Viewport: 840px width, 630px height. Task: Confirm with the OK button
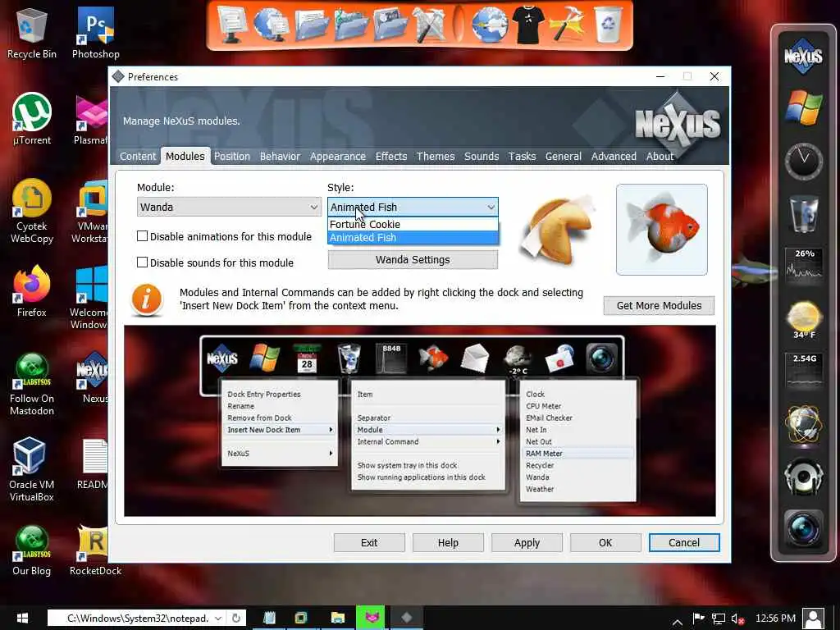(x=605, y=543)
